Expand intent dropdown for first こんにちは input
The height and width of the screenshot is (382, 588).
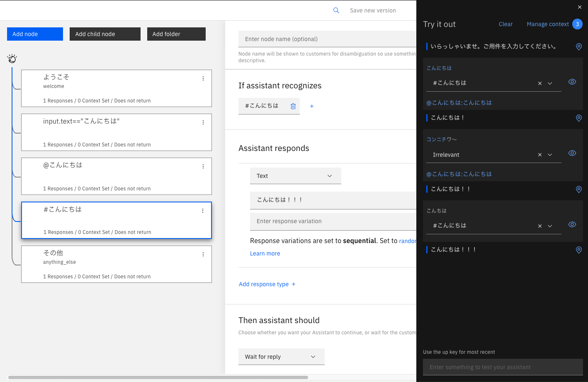[550, 83]
